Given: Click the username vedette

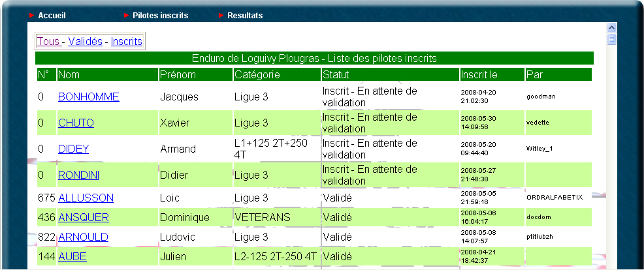Looking at the screenshot, I should point(538,123).
